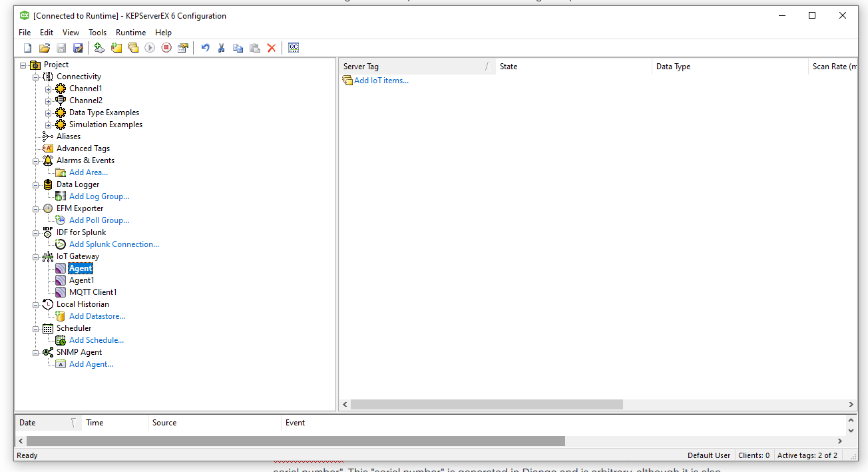Click the New Tag Group toolbar icon
The height and width of the screenshot is (472, 868).
pos(133,48)
